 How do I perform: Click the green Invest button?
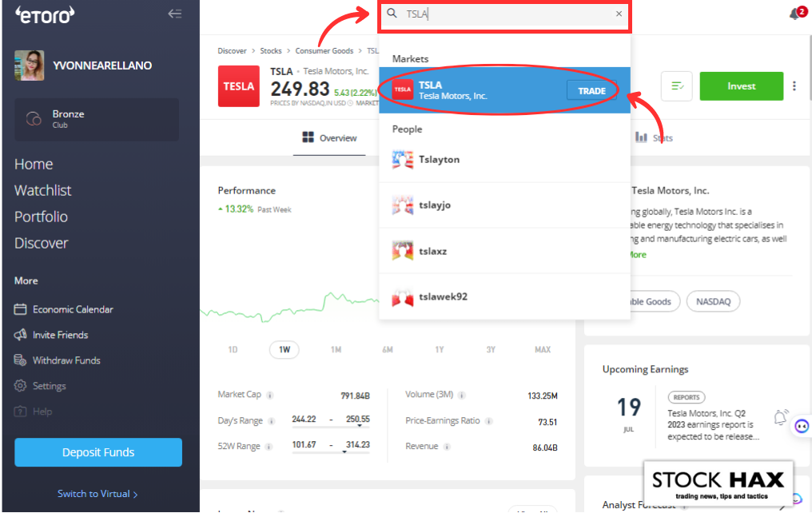[x=742, y=86]
